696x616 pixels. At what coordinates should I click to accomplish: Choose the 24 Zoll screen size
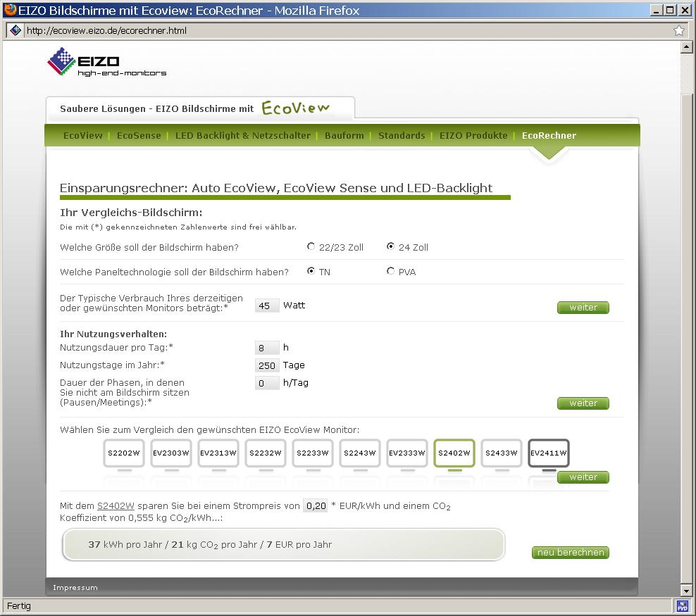(390, 246)
